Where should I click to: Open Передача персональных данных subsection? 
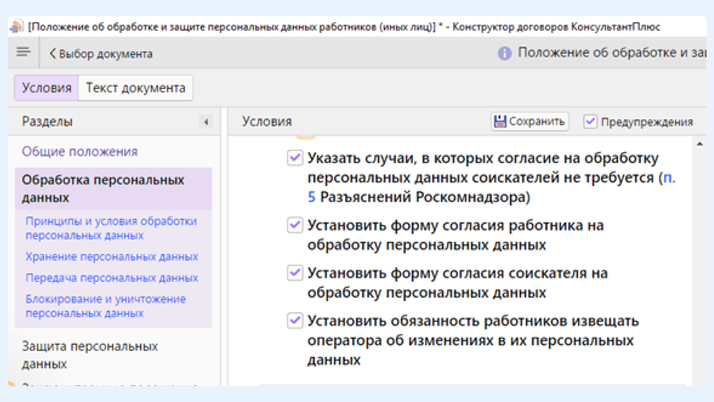coord(111,278)
